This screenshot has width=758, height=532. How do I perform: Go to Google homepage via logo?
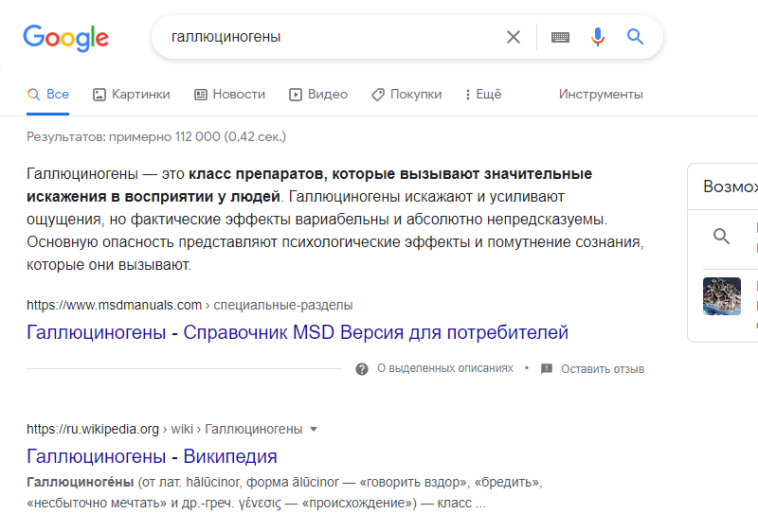click(x=65, y=38)
